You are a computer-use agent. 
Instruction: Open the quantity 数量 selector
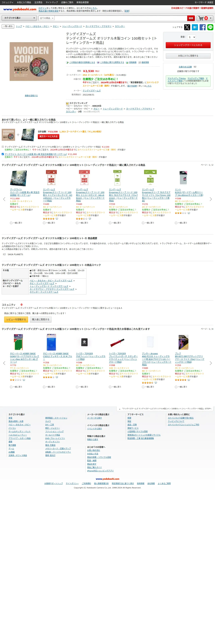191,37
